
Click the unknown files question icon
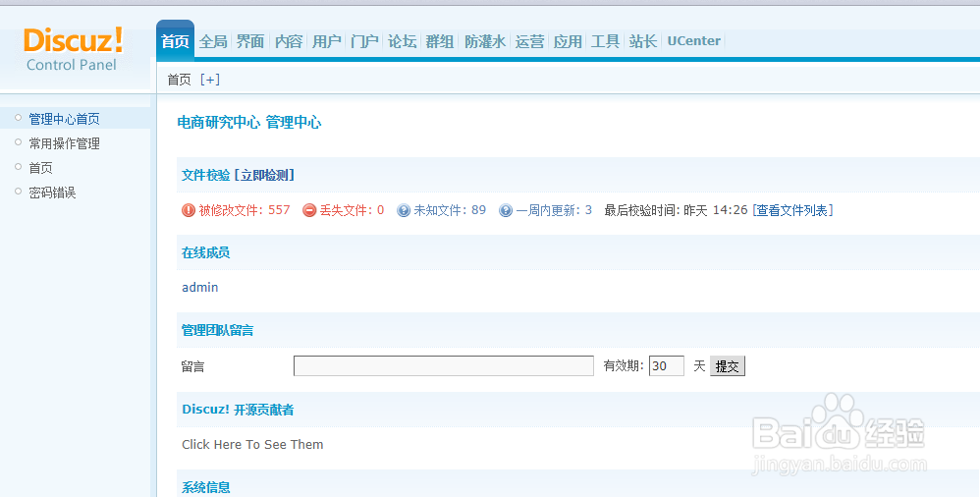coord(404,210)
